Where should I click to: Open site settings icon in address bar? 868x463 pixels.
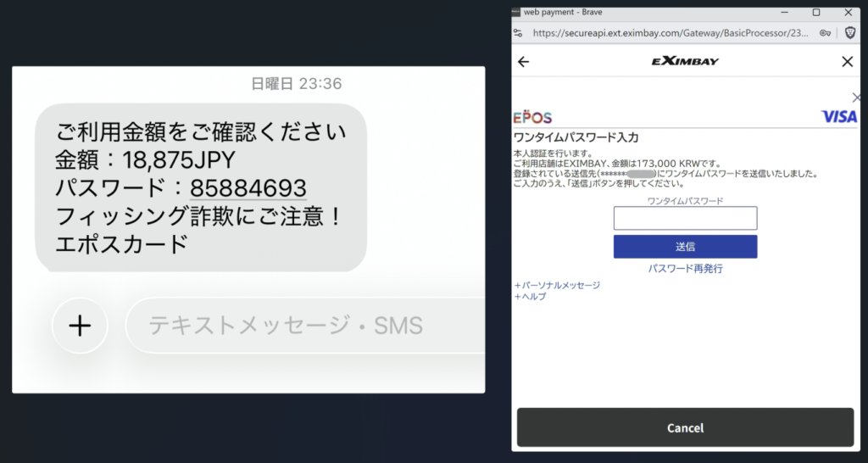point(518,33)
